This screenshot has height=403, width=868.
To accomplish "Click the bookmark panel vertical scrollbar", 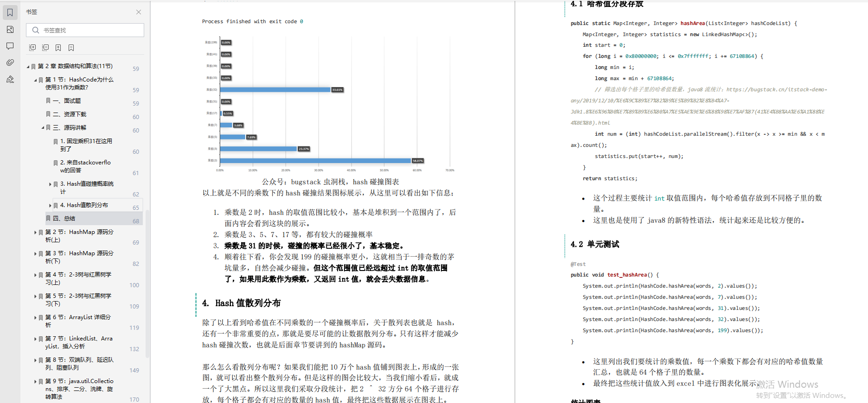I will click(x=147, y=283).
